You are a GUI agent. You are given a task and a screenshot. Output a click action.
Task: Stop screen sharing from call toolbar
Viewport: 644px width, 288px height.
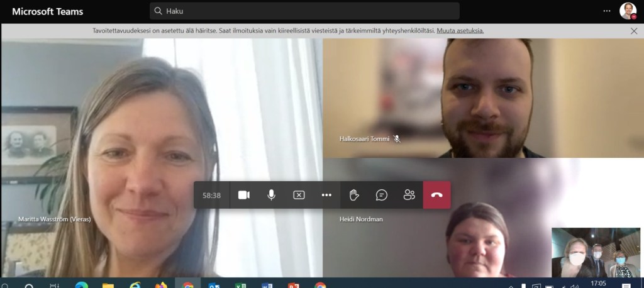pyautogui.click(x=299, y=195)
